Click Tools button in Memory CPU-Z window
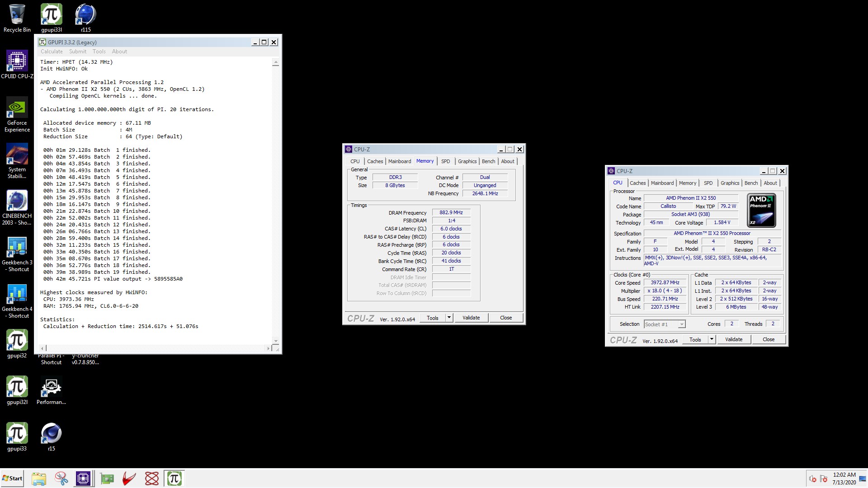This screenshot has height=488, width=868. tap(433, 318)
